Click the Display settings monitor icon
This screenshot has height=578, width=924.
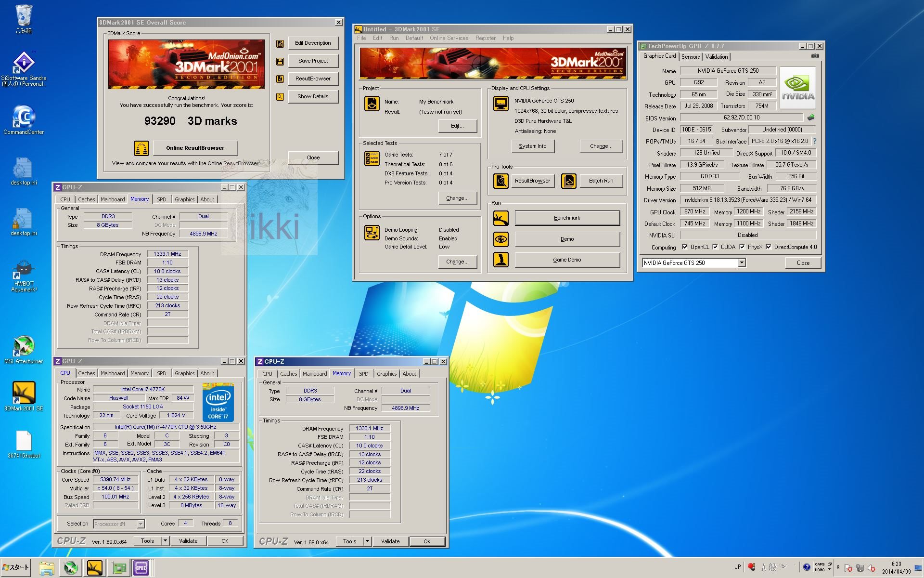(501, 104)
